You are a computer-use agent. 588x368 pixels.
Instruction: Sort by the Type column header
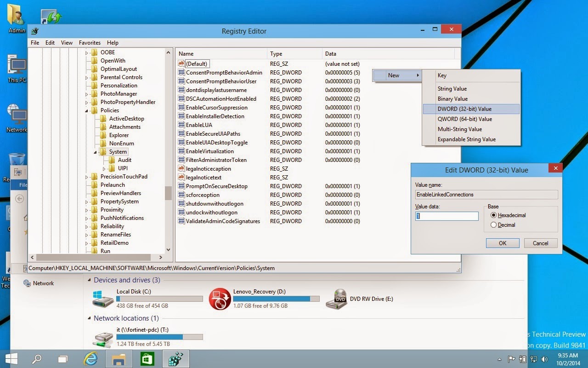(294, 54)
